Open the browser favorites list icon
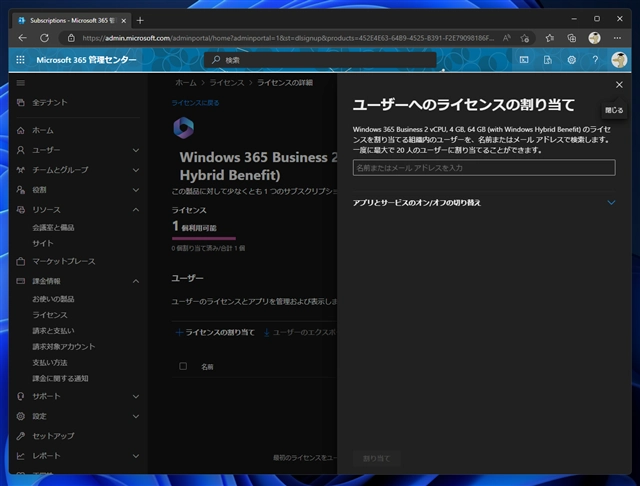Viewport: 640px width, 486px height. click(x=550, y=38)
